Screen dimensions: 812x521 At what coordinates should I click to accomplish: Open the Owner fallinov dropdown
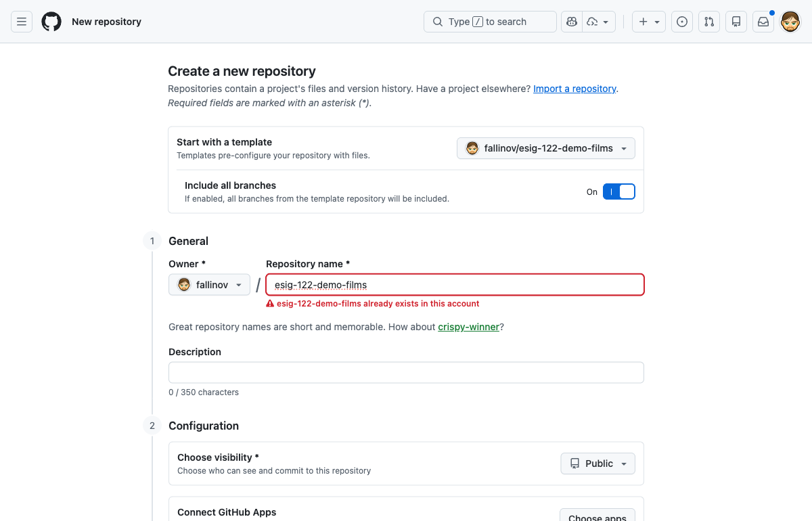pos(209,285)
